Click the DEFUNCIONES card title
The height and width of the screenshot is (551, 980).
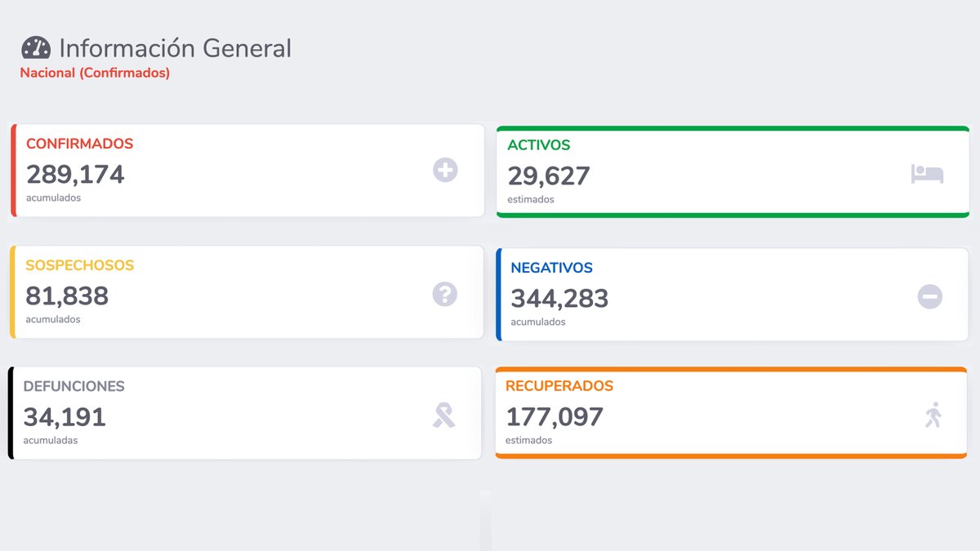point(73,386)
